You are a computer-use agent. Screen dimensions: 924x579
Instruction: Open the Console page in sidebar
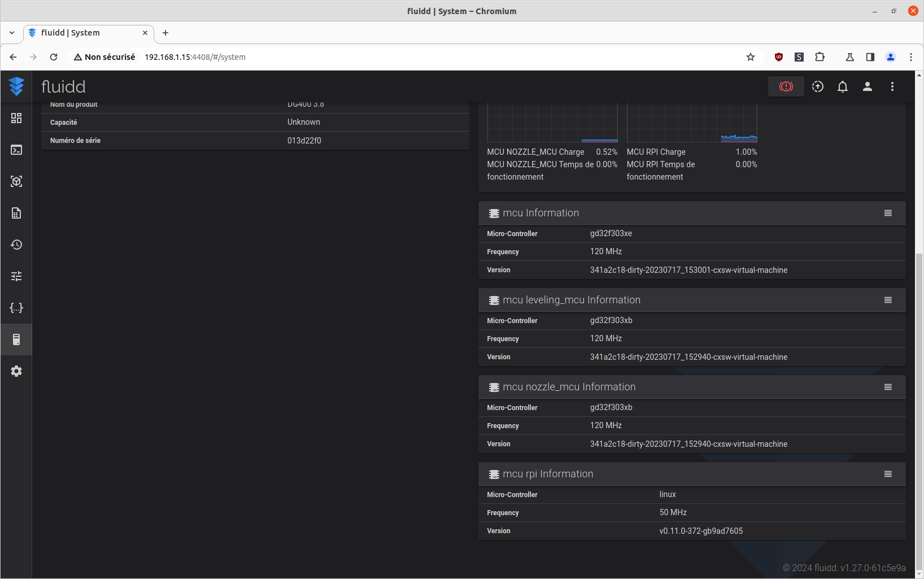click(x=16, y=150)
